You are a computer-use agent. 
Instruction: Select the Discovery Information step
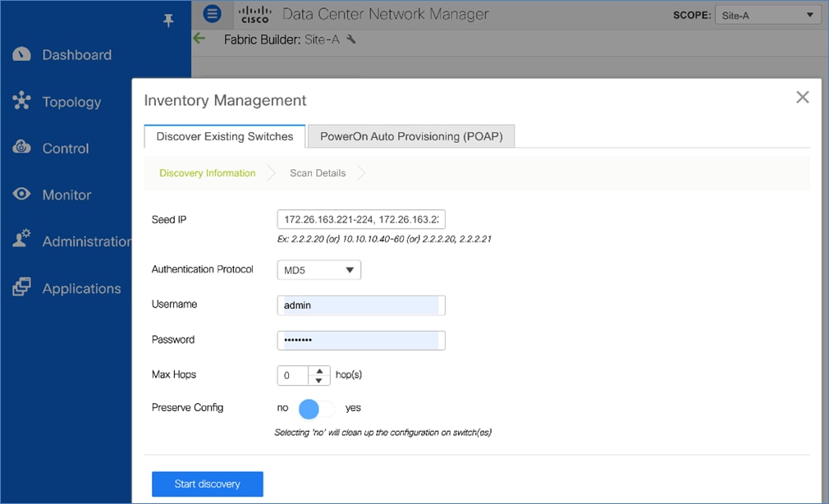click(207, 173)
